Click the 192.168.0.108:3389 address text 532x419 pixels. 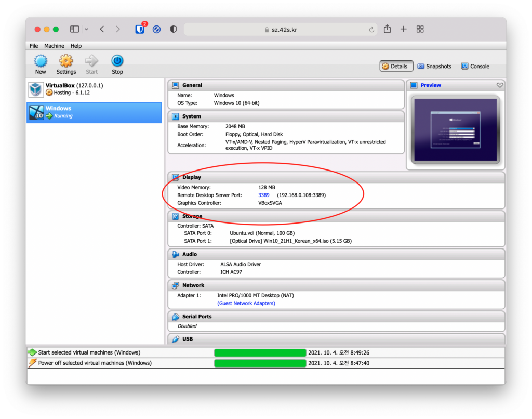(x=301, y=195)
